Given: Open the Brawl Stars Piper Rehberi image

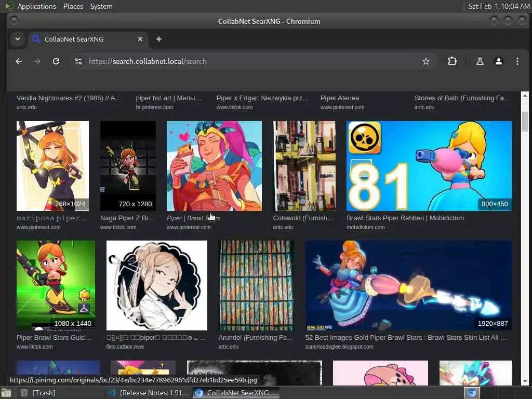Looking at the screenshot, I should (x=429, y=166).
